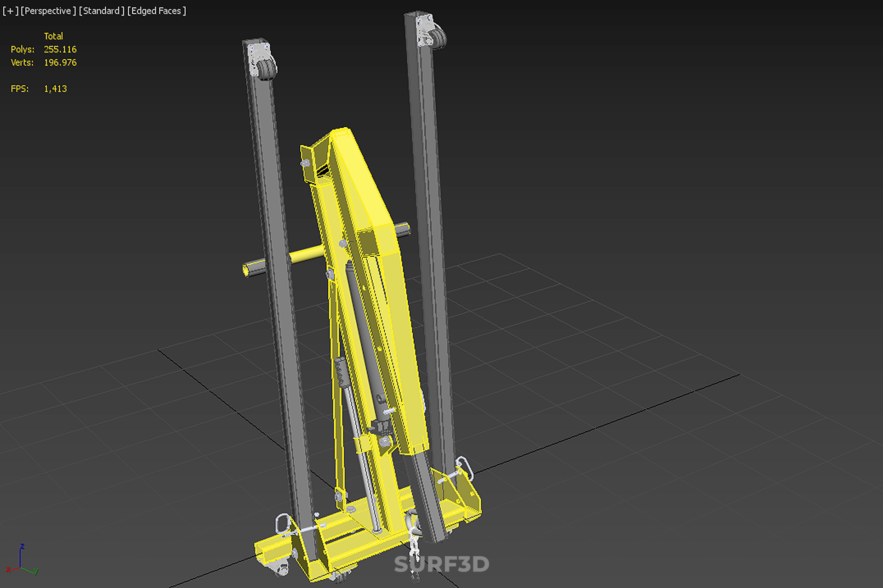The width and height of the screenshot is (883, 588).
Task: Click the Polys count statistic
Action: (x=60, y=49)
